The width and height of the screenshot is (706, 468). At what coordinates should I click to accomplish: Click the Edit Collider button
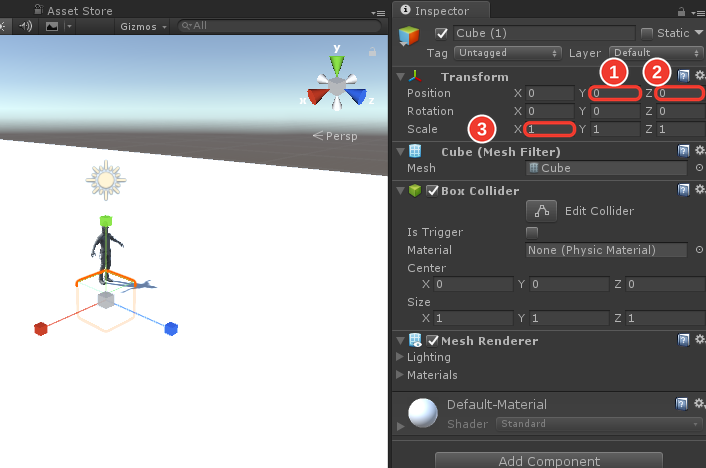pos(541,211)
